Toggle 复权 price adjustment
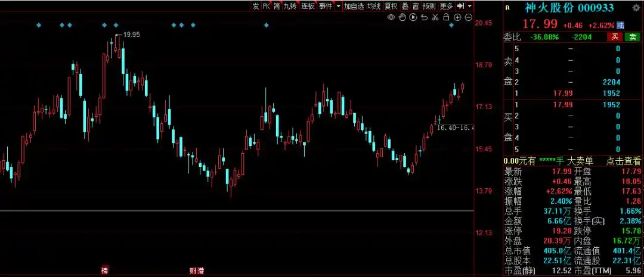This screenshot has width=644, height=277. click(x=391, y=6)
